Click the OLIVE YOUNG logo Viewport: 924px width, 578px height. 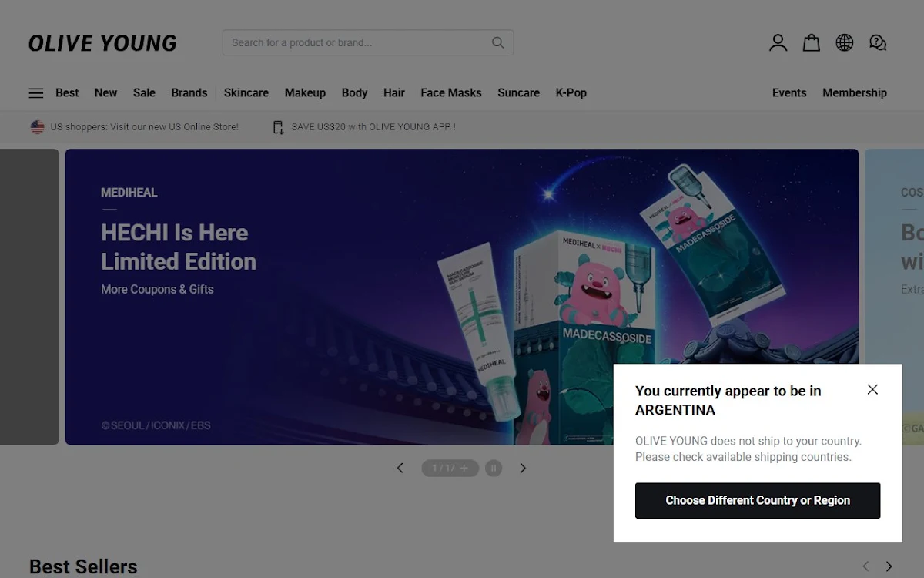[x=102, y=43]
